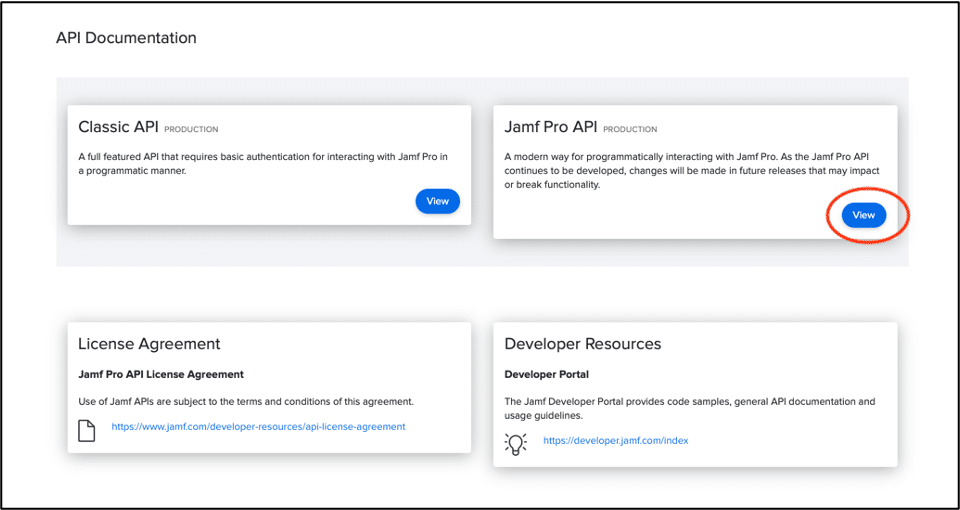Image resolution: width=960 pixels, height=510 pixels.
Task: Click the license terms and conditions sentence
Action: pos(246,401)
